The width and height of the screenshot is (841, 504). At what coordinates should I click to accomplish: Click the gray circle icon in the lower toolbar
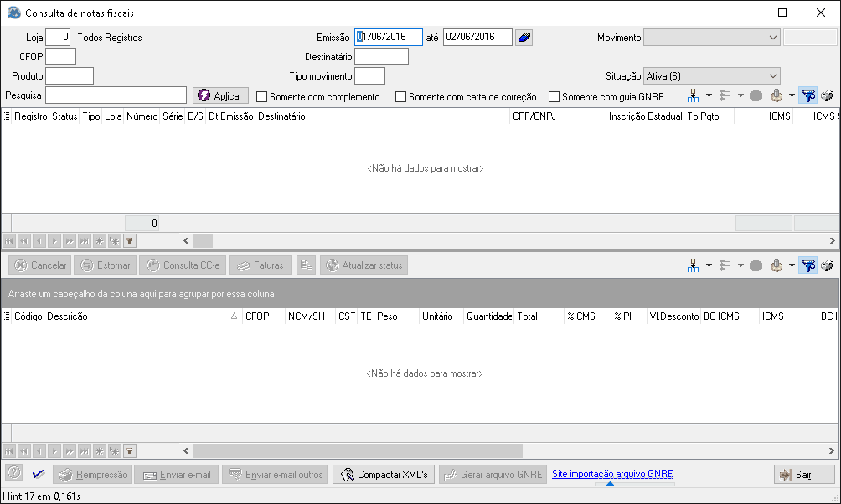[756, 265]
